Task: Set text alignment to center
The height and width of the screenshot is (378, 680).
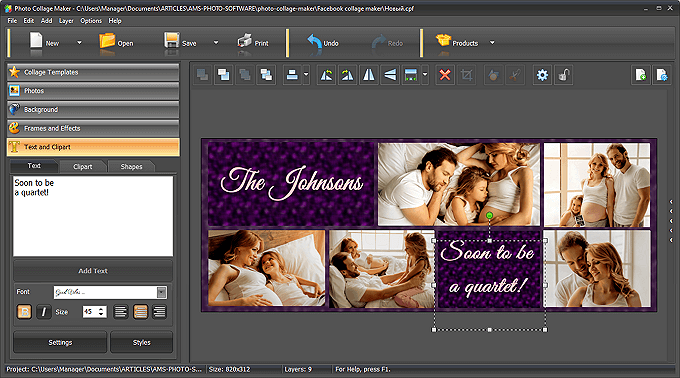Action: coord(140,312)
